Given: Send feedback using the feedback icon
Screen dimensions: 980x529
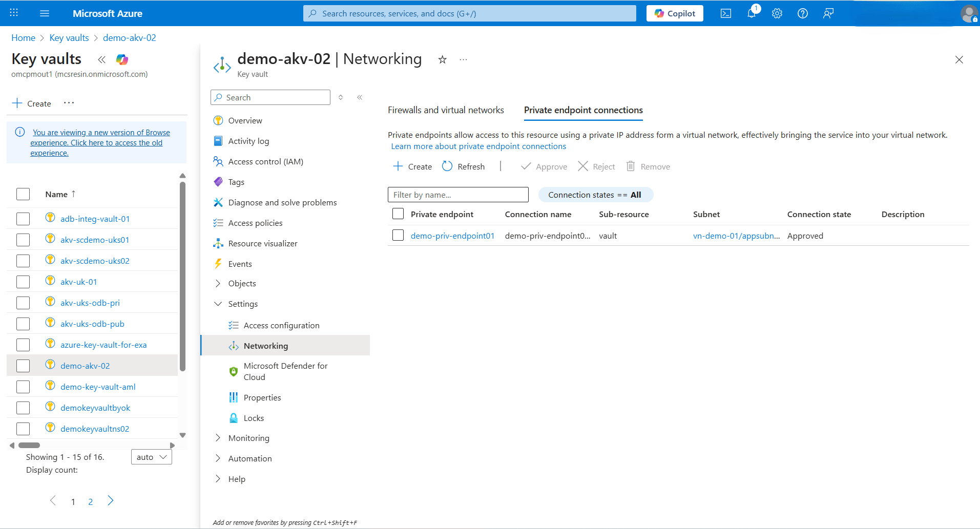Looking at the screenshot, I should coord(828,13).
